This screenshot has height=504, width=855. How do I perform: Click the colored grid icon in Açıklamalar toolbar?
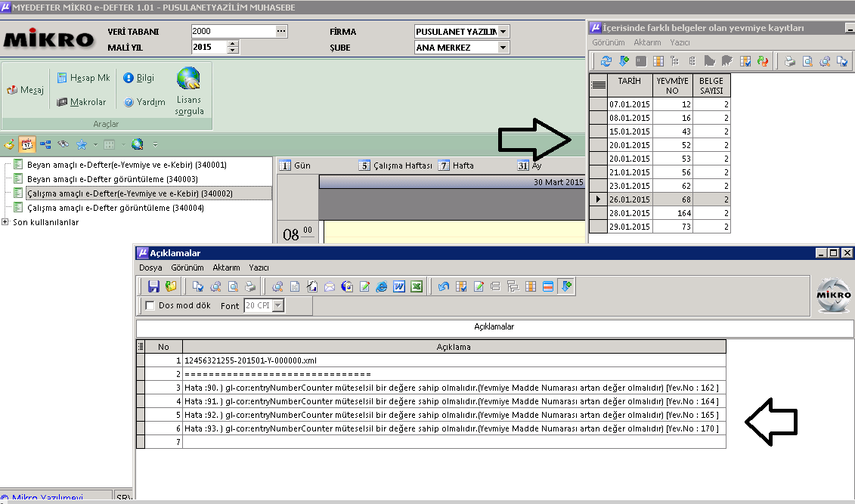549,286
